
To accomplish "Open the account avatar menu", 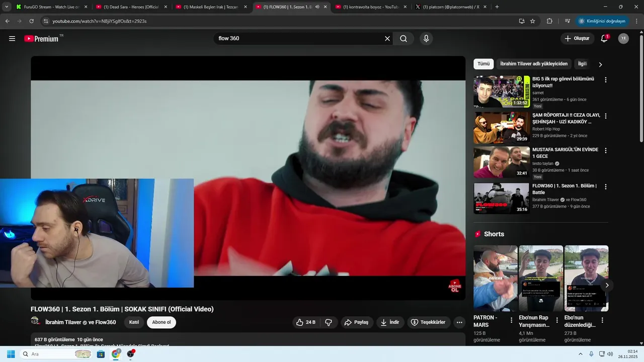I will [623, 39].
